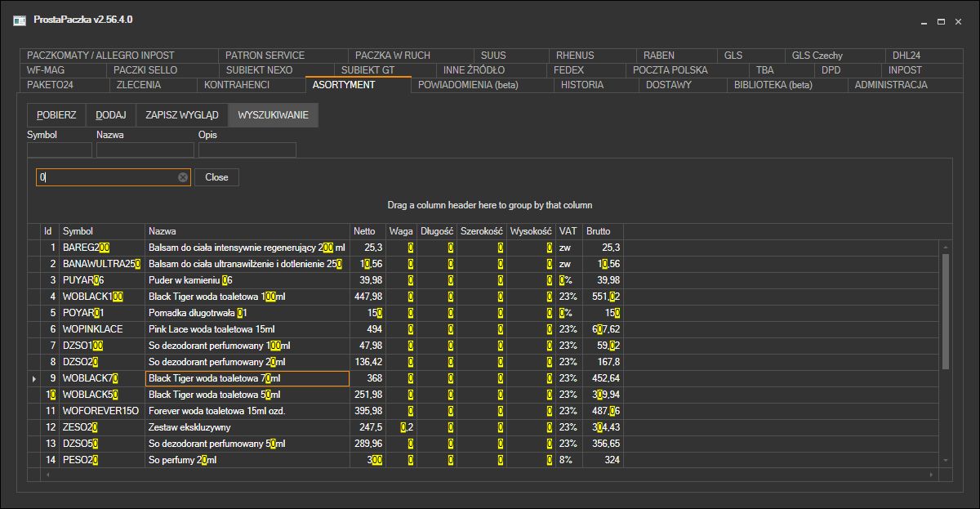Click the grid's scroll down arrow
980x509 pixels.
point(946,462)
